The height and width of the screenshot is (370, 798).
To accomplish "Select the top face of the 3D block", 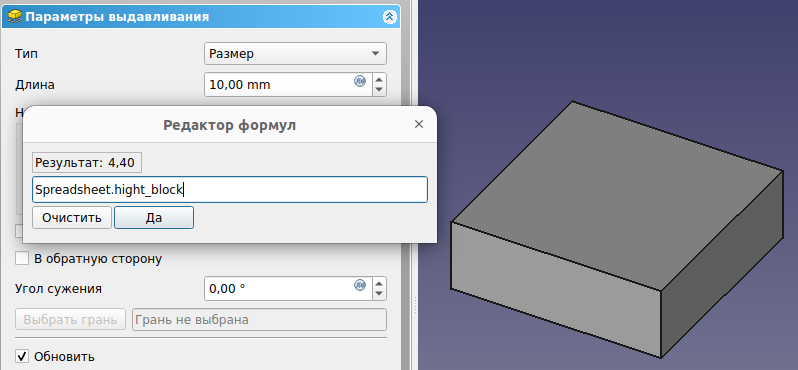I will tap(616, 196).
